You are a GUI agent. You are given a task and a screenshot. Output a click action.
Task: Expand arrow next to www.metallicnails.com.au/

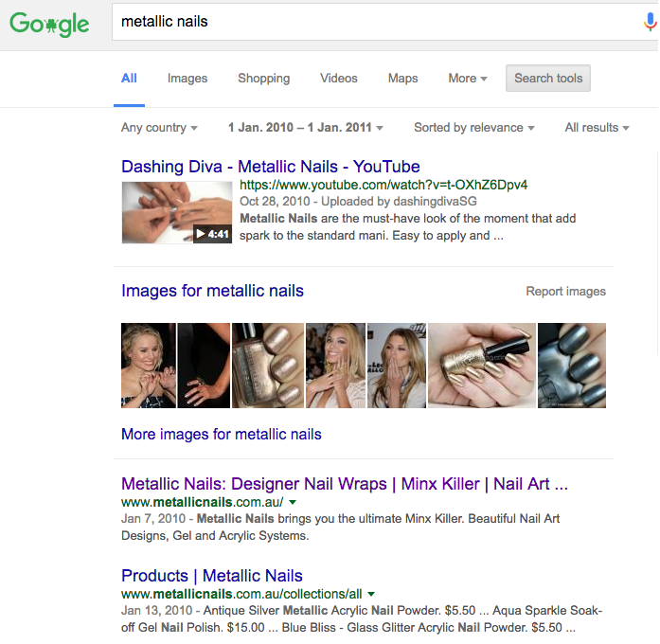point(293,502)
